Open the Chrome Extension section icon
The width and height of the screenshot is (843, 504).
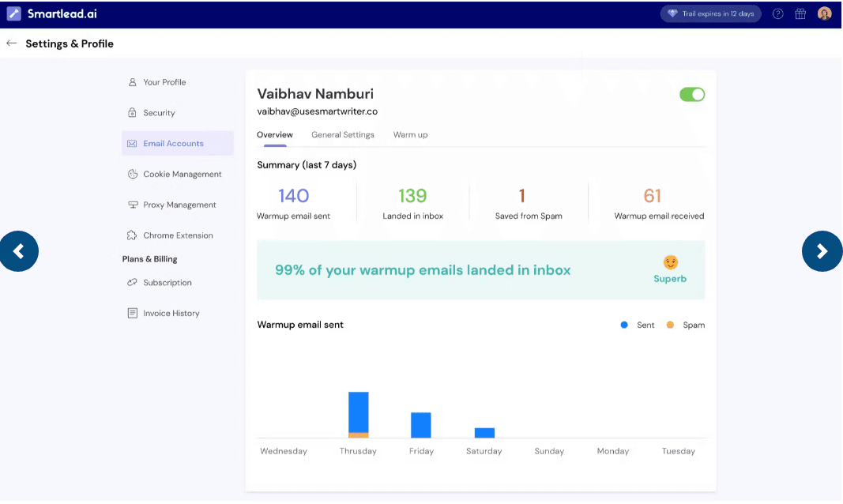[x=133, y=235]
